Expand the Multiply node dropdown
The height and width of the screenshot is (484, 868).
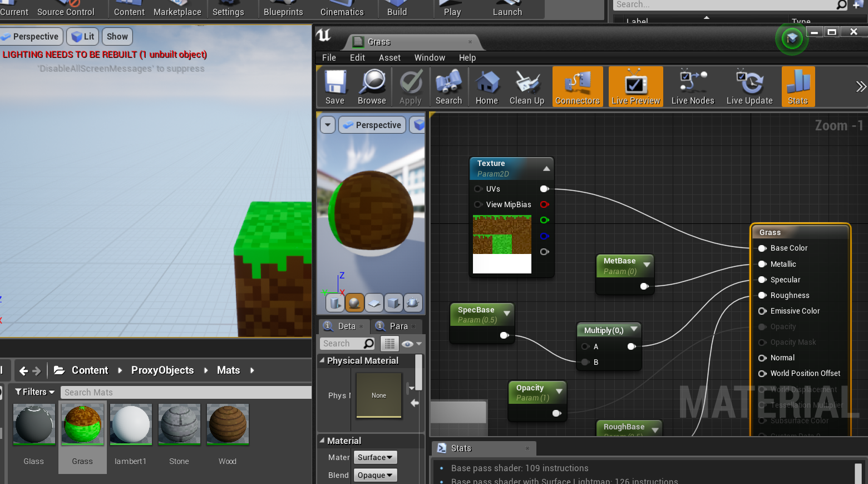(x=633, y=329)
